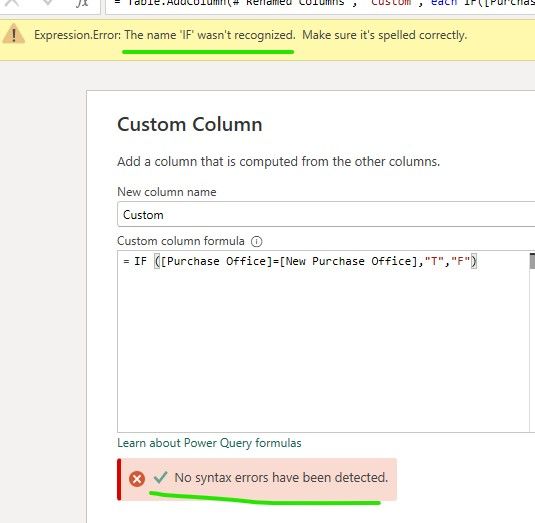The height and width of the screenshot is (523, 535).
Task: Click the Expression.Error message text
Action: click(x=250, y=35)
